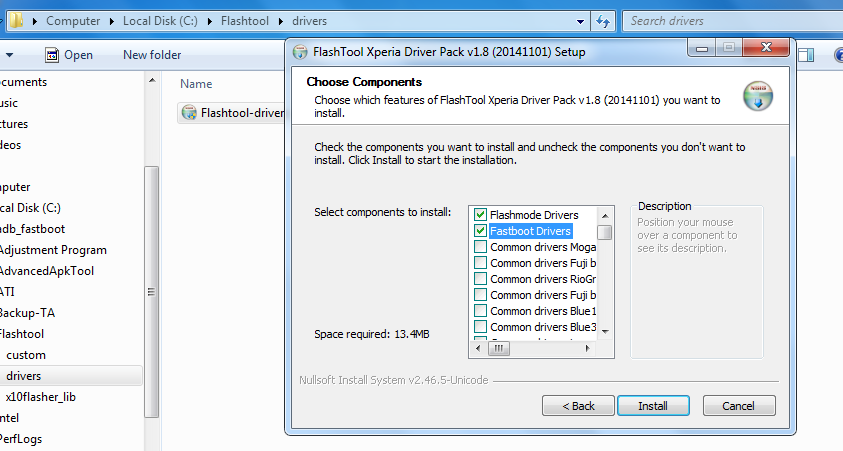Viewport: 843px width, 451px height.
Task: Enable Common drivers Moga checkbox
Action: point(480,247)
